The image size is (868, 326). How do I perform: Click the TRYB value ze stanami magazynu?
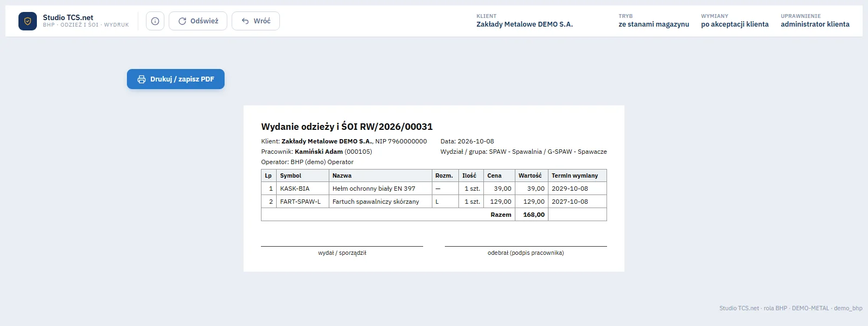point(654,24)
